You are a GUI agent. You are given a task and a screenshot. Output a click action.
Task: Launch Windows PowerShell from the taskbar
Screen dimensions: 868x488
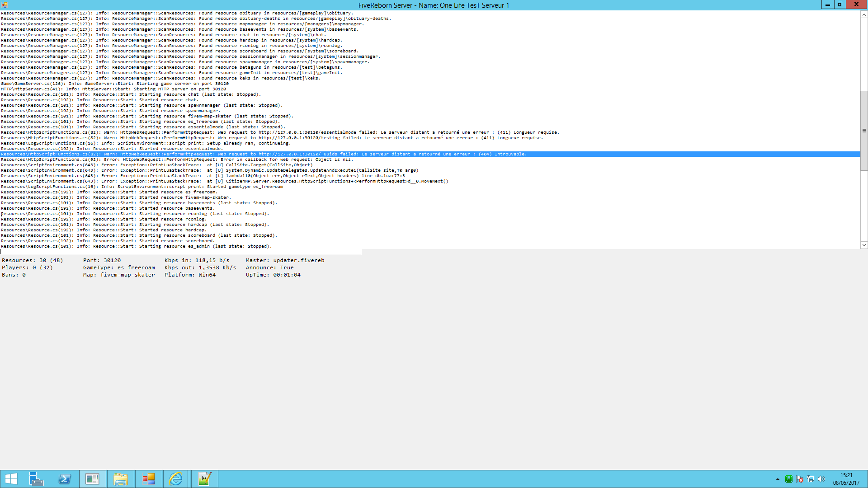point(65,479)
